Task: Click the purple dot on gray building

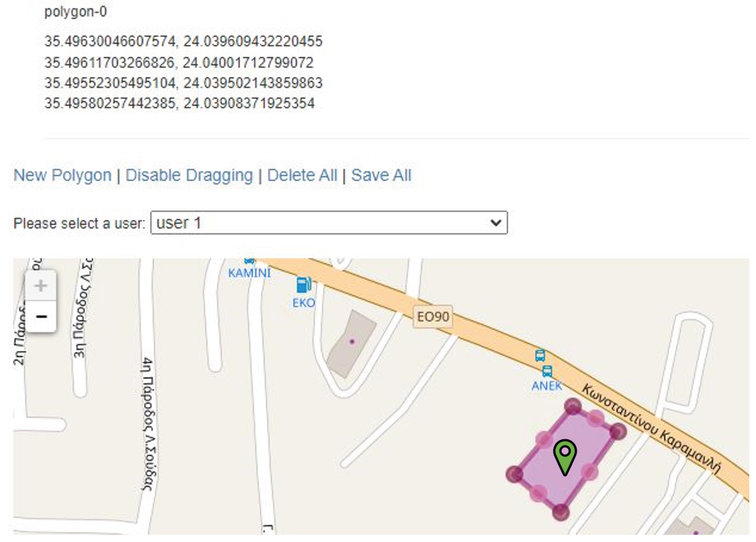Action: tap(352, 341)
